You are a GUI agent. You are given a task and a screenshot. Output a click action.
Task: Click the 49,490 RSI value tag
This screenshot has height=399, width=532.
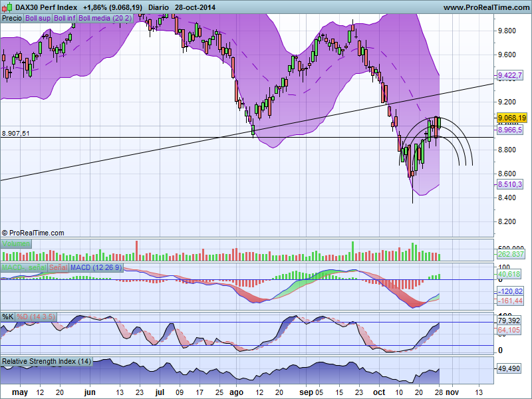[509, 368]
